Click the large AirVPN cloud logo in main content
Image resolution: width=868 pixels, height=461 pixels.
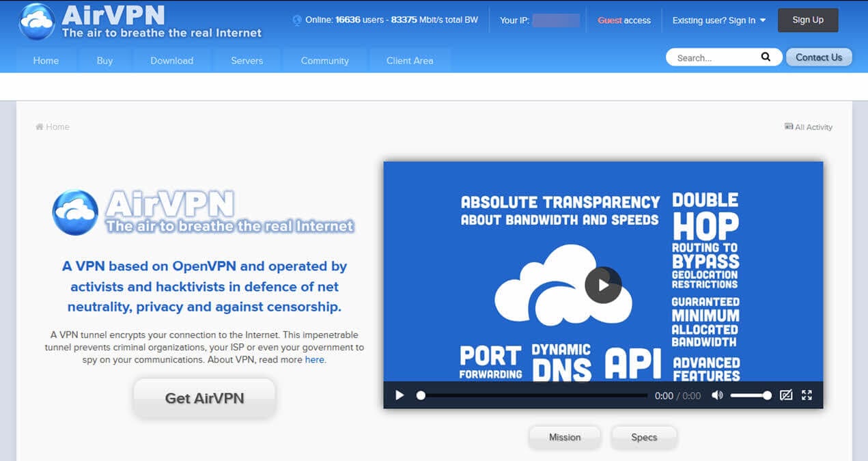75,212
